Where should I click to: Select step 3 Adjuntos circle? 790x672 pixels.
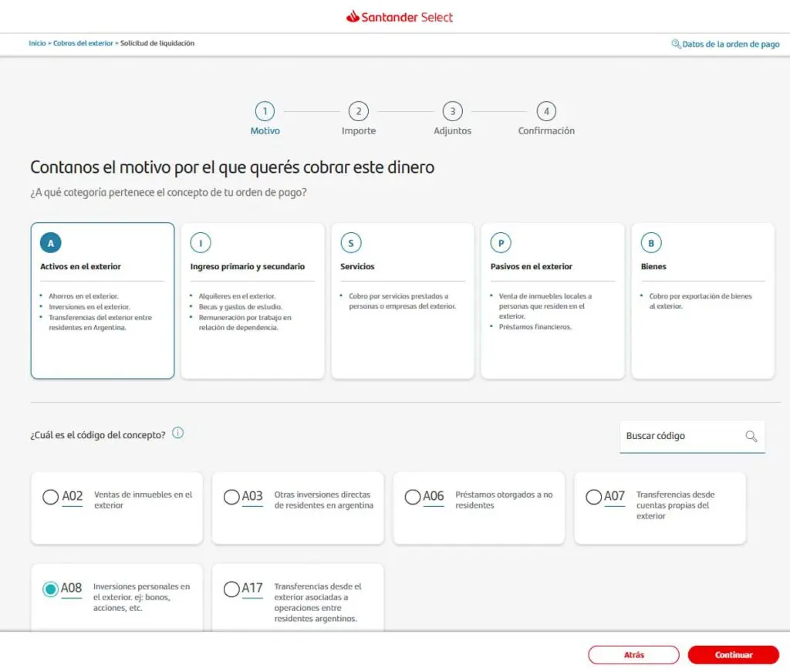click(x=452, y=111)
